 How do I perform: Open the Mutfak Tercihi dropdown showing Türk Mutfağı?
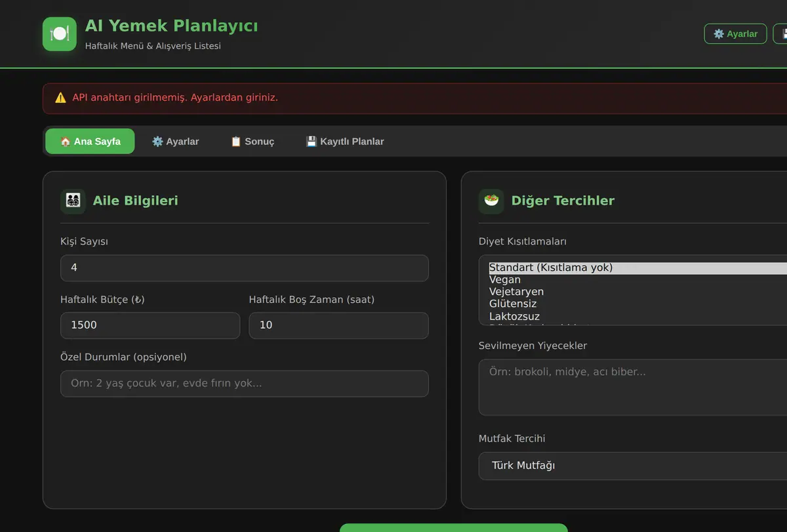(x=633, y=466)
